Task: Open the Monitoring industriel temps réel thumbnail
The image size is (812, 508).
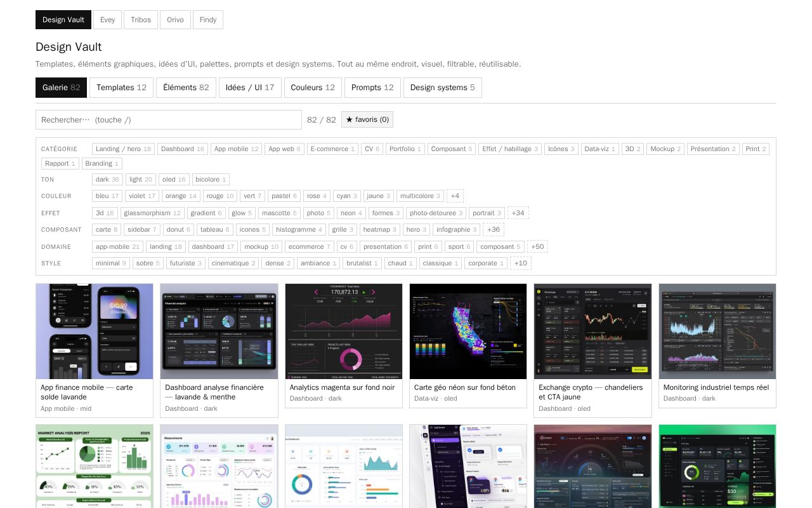Action: tap(717, 331)
